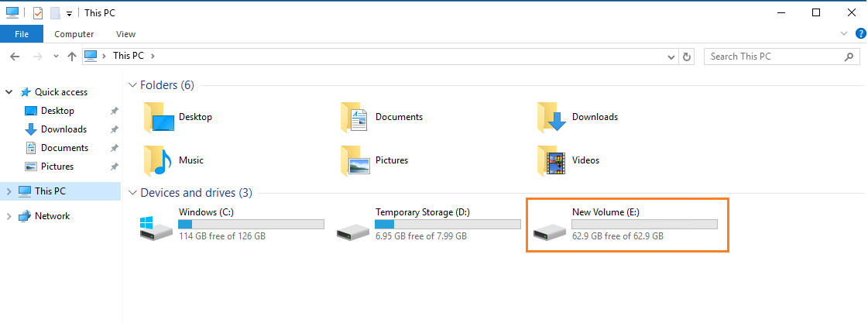The width and height of the screenshot is (868, 323).
Task: Click the Refresh button beside address bar
Action: [687, 57]
